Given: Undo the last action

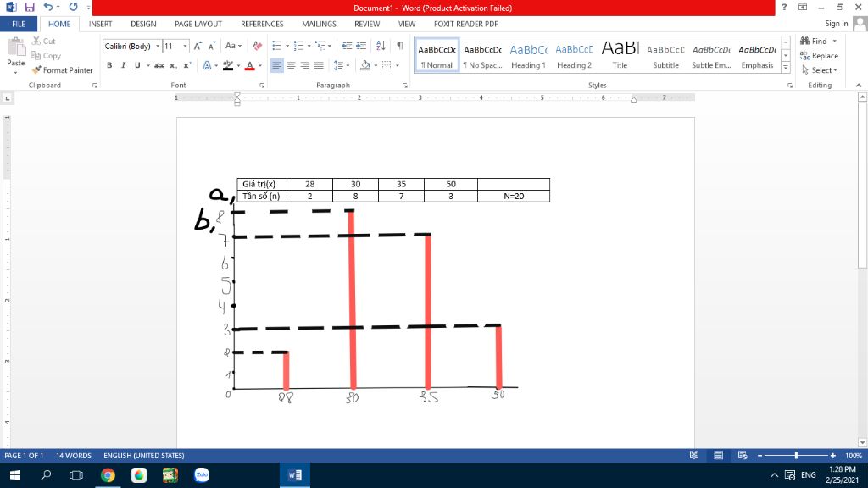Looking at the screenshot, I should 48,7.
